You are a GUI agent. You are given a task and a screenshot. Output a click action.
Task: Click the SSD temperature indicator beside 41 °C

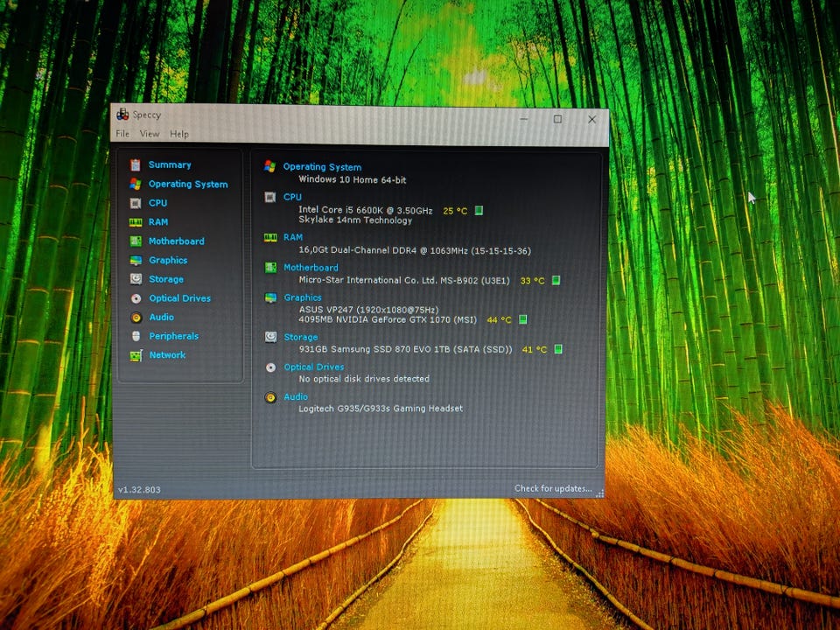click(x=557, y=349)
